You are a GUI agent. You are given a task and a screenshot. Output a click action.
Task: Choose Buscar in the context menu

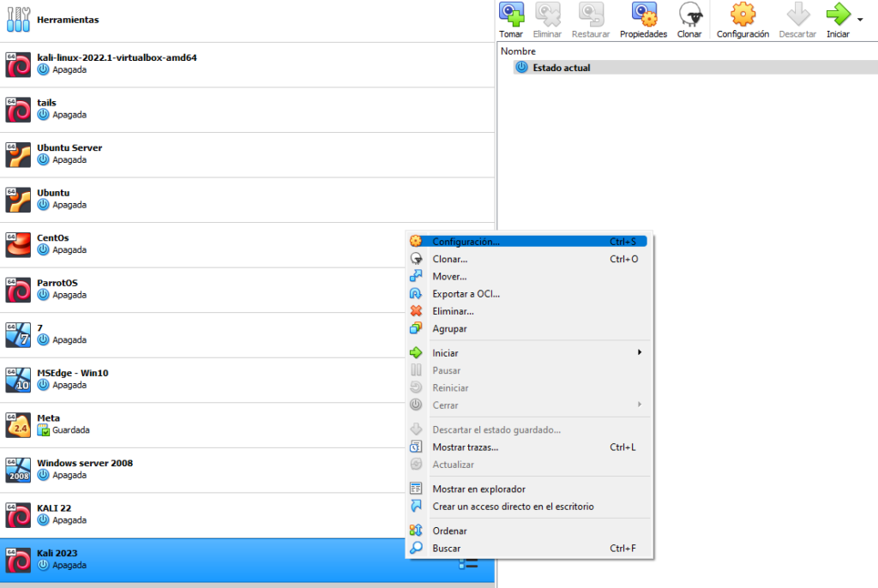click(527, 549)
